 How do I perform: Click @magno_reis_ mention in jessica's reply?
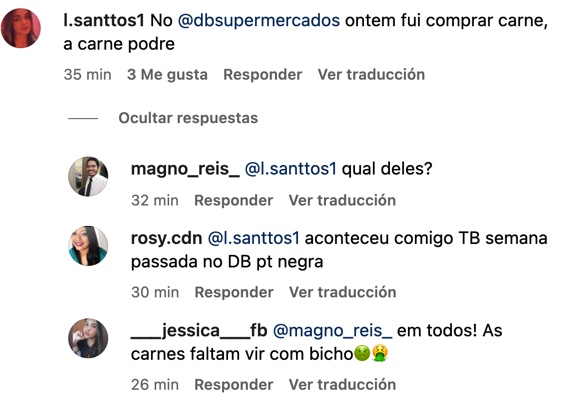pyautogui.click(x=332, y=331)
